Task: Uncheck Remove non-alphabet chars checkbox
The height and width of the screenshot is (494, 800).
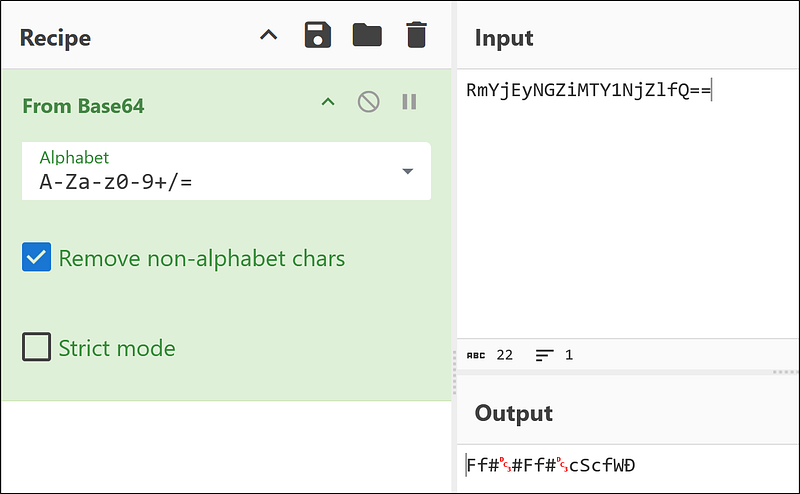Action: click(37, 258)
